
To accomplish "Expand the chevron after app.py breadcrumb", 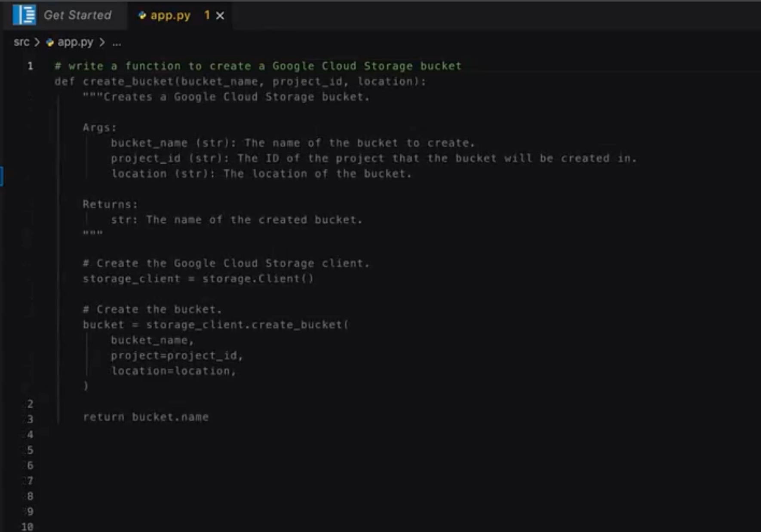I will (x=102, y=42).
